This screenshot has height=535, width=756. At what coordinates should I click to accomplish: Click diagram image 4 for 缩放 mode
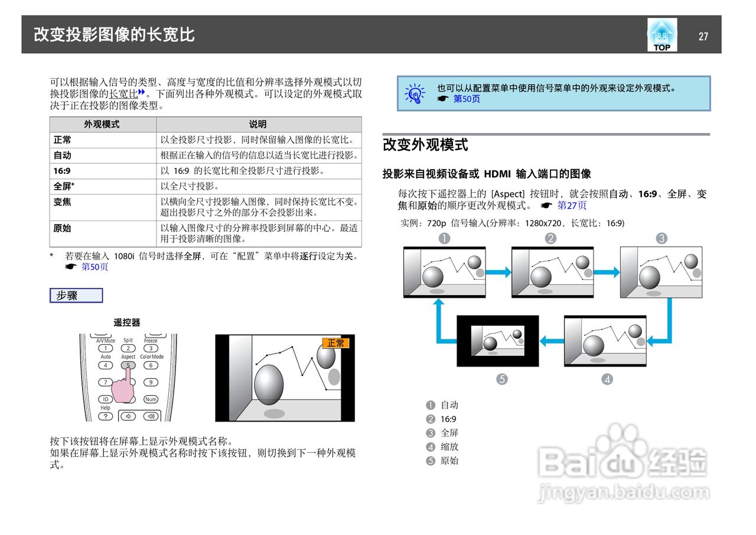click(605, 341)
